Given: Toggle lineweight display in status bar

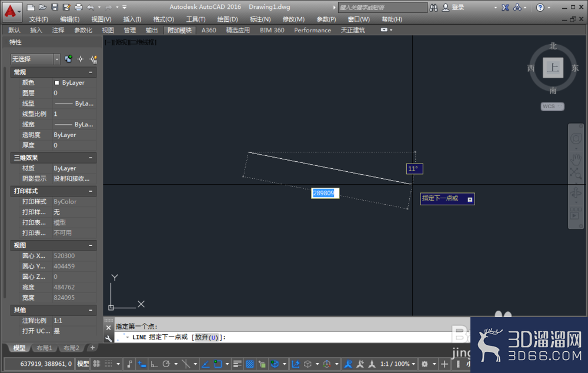Looking at the screenshot, I should 237,364.
